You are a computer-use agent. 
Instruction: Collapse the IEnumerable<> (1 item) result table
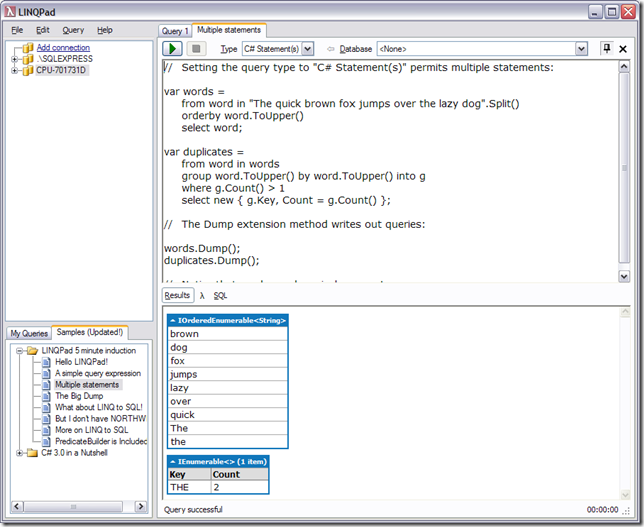(172, 462)
